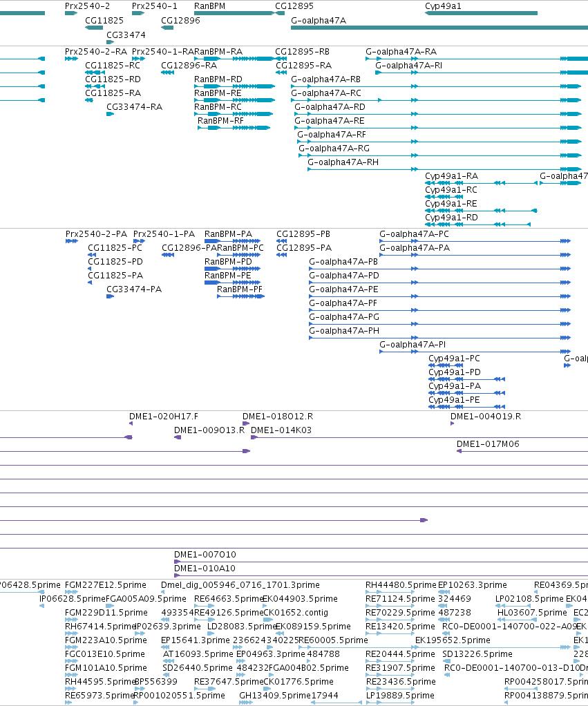
Task: Select protein label Prx2540-1-PA
Action: tap(164, 234)
